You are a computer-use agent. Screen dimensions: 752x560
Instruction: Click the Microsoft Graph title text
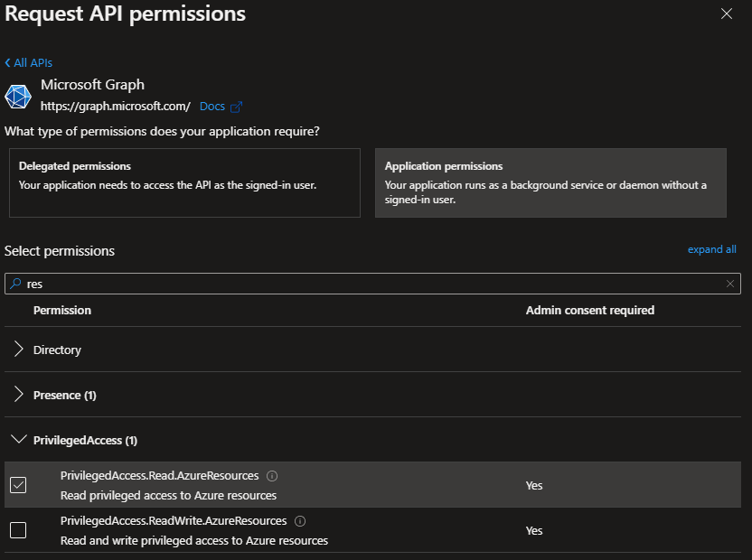pos(92,84)
